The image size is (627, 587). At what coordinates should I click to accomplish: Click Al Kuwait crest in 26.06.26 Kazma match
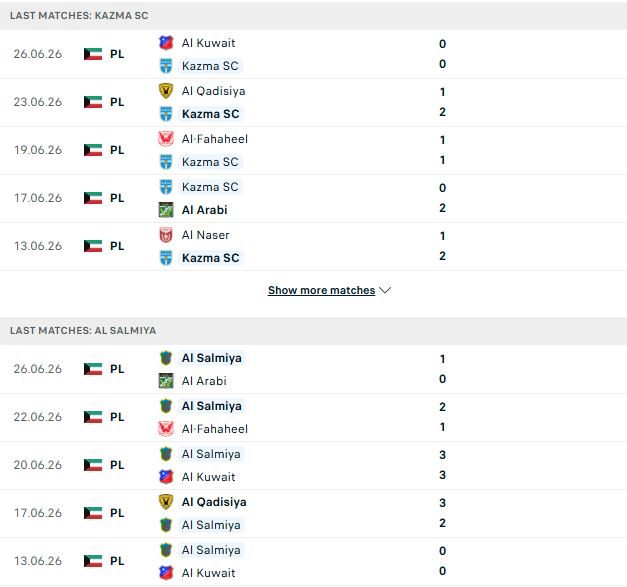point(166,43)
